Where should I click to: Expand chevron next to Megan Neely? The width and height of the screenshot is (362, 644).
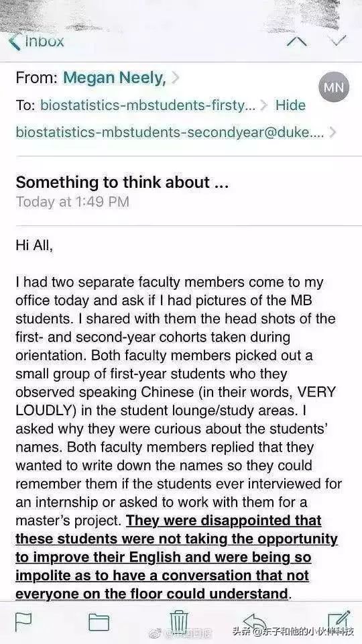click(x=175, y=78)
